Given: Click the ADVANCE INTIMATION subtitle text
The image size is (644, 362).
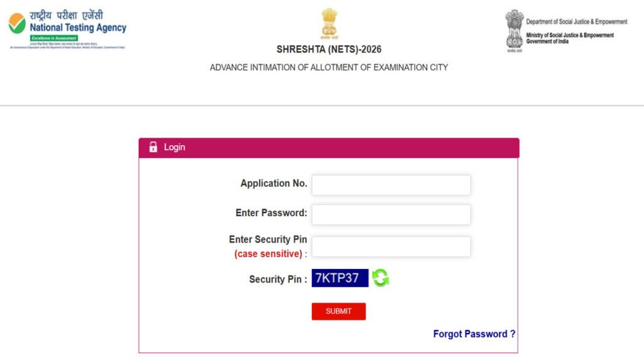Looking at the screenshot, I should (328, 67).
